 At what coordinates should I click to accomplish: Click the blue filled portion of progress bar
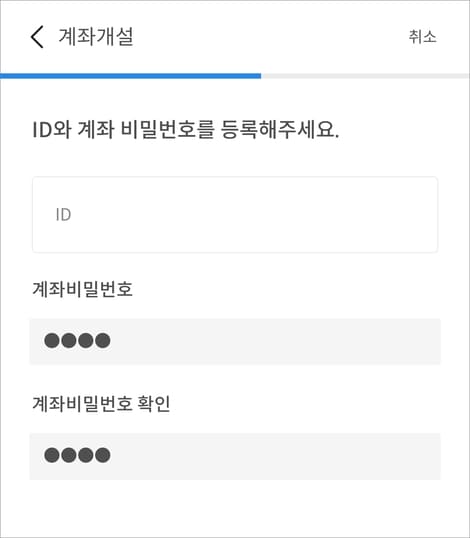[x=130, y=76]
